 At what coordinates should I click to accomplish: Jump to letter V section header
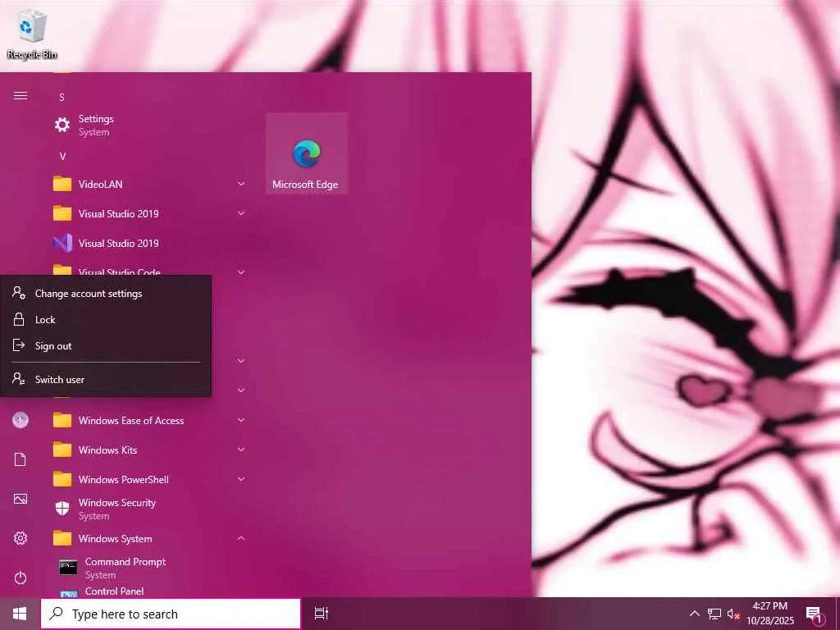(62, 157)
